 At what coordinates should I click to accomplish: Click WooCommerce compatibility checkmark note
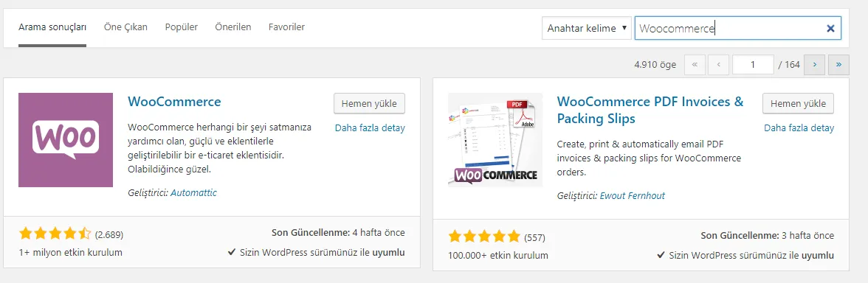(x=316, y=253)
